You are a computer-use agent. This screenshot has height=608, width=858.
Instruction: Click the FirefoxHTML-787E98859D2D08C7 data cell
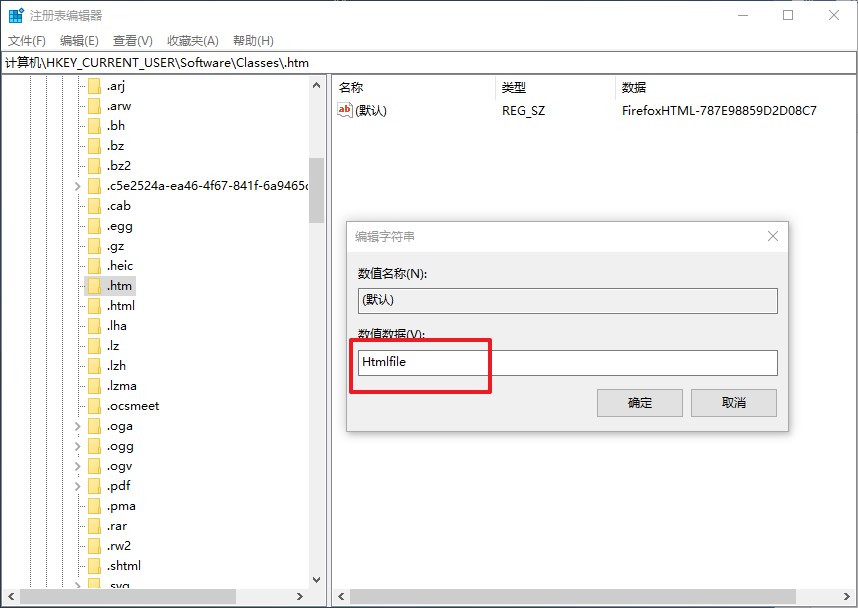719,111
